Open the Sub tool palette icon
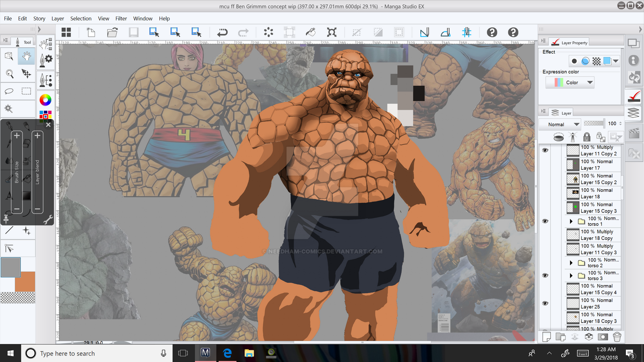 pos(46,43)
